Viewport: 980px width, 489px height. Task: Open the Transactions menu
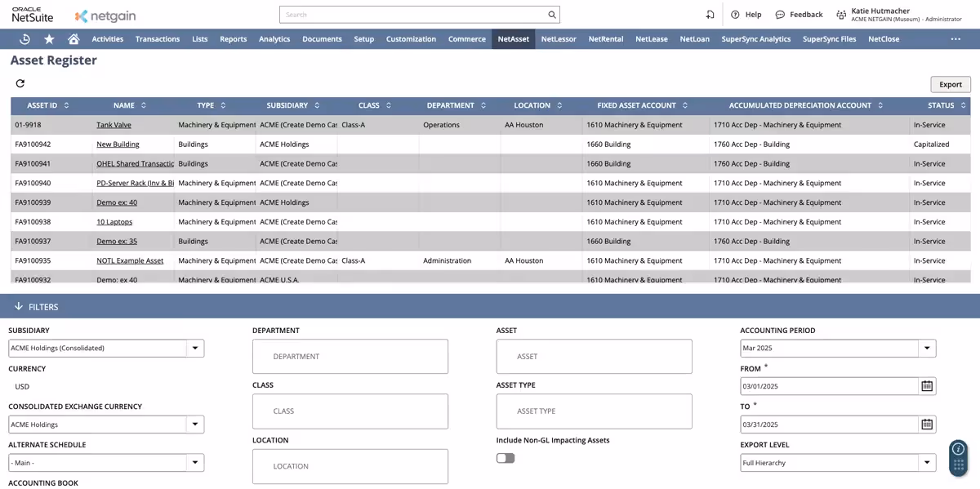coord(157,38)
